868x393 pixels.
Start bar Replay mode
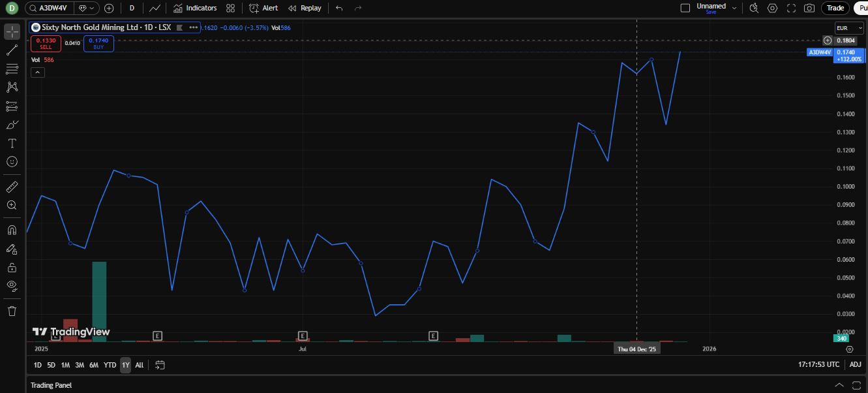click(305, 8)
